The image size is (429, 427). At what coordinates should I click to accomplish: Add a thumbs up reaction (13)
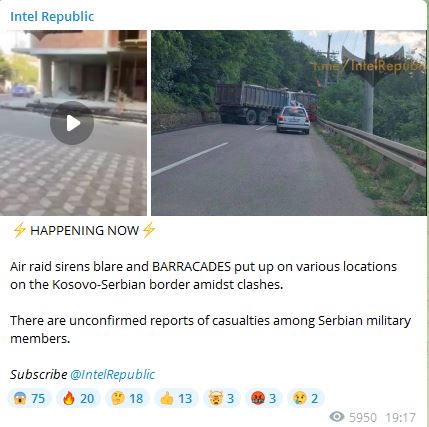[176, 398]
